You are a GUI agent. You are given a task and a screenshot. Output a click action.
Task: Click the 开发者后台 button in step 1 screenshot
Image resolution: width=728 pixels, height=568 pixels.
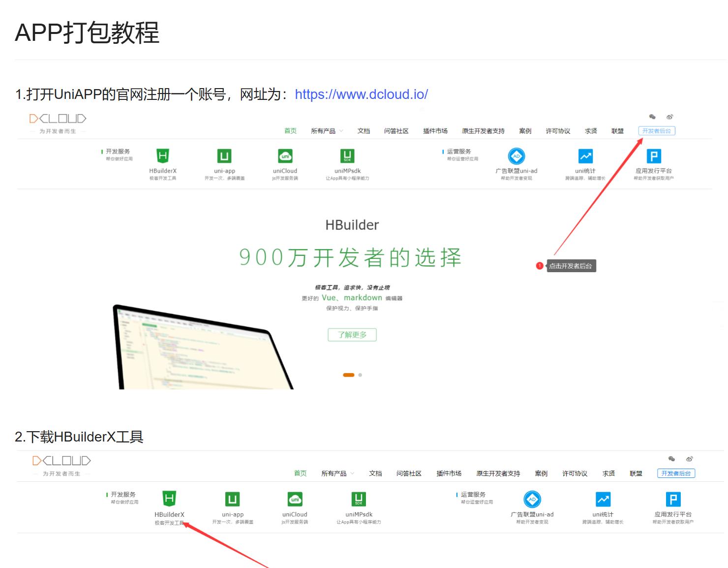pos(657,131)
